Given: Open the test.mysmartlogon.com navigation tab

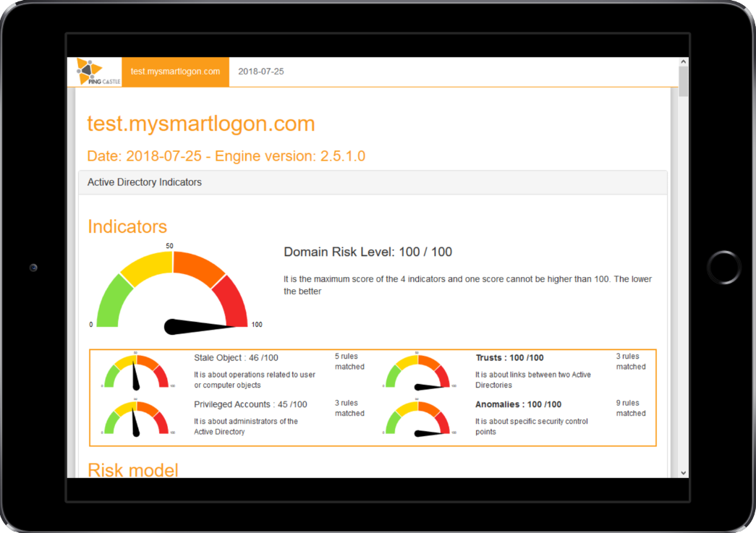Looking at the screenshot, I should click(x=176, y=72).
